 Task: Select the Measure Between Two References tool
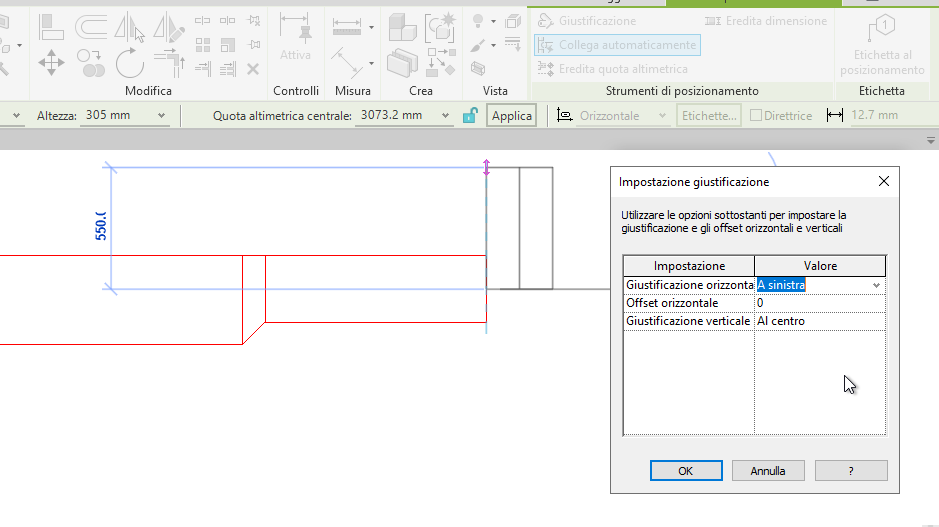(347, 27)
